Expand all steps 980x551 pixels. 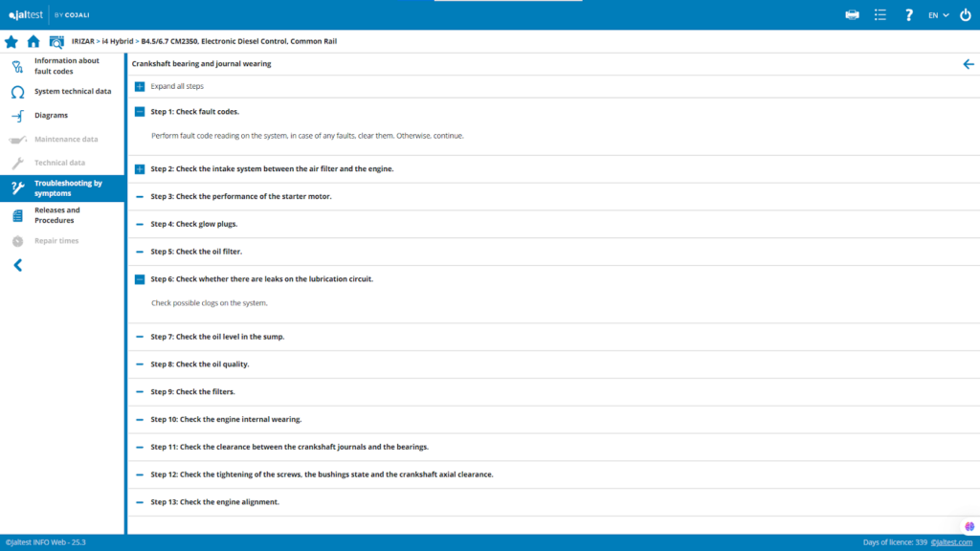point(140,86)
